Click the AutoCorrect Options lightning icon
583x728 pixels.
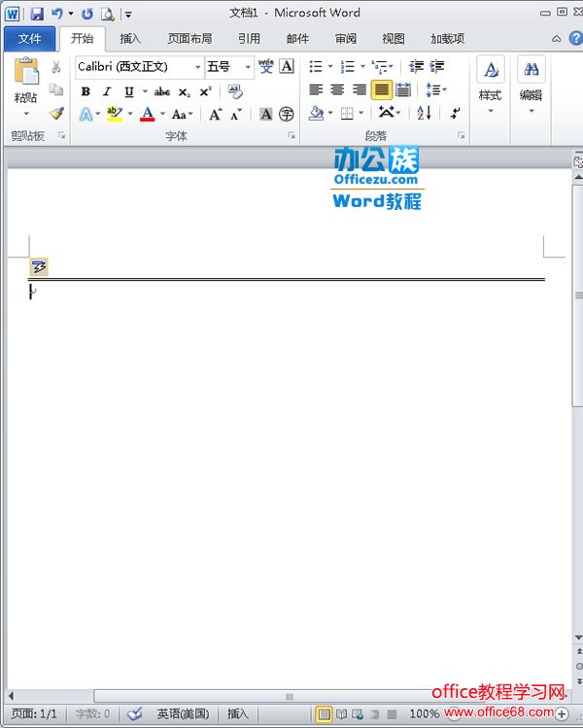pyautogui.click(x=39, y=267)
